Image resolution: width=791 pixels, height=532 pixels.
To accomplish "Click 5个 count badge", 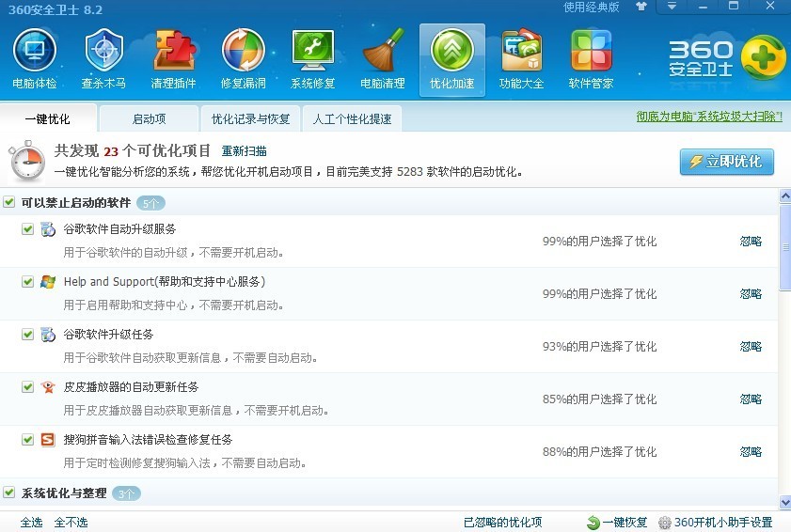I will click(x=150, y=203).
